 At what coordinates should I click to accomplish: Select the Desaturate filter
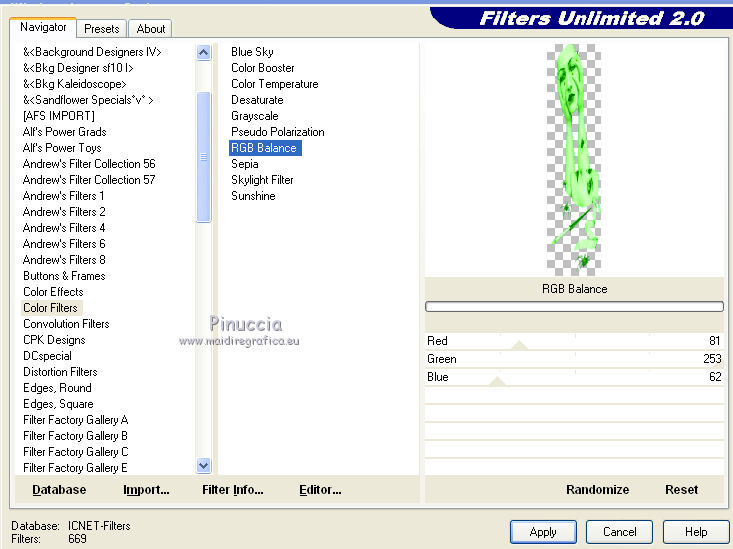pyautogui.click(x=257, y=100)
